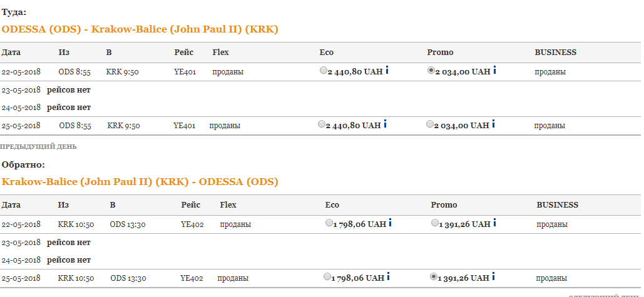The width and height of the screenshot is (644, 297).
Task: Show info for outbound 25-05 Promo 2 034,00 fare
Action: [x=494, y=124]
